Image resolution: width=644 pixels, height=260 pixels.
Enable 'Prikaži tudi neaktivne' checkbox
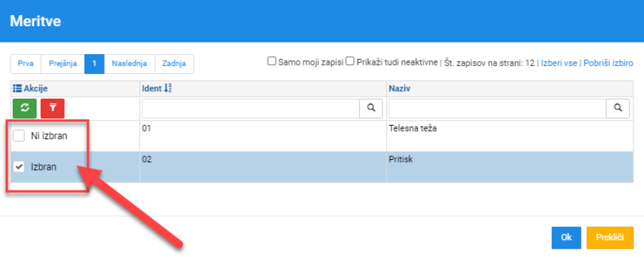[350, 62]
